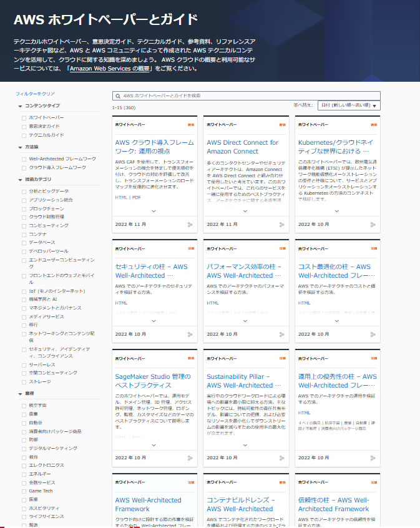Click the 1-15 (360) results count text
This screenshot has height=528, width=420.
(x=124, y=108)
